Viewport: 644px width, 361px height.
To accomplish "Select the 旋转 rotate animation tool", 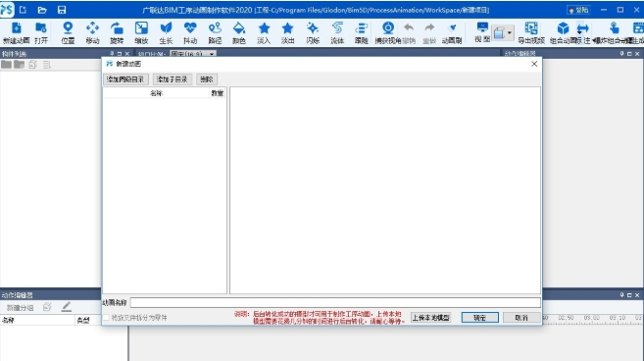I will [117, 33].
